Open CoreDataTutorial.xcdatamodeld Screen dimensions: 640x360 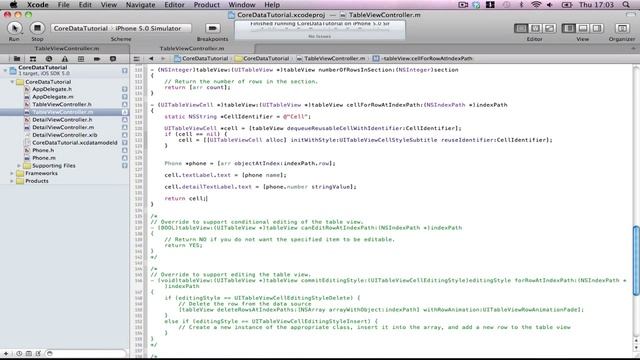75,142
